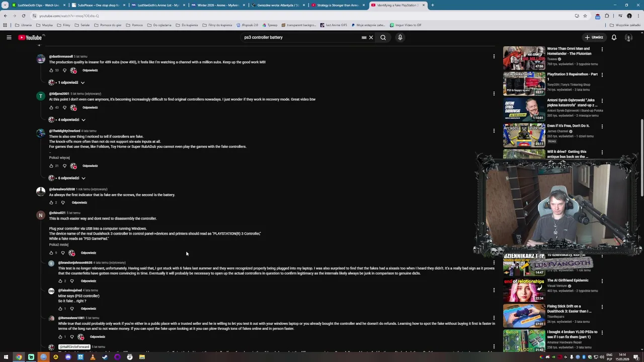The image size is (644, 362).
Task: Reply to the @dustinnrussell comment via Odpowiedz
Action: pyautogui.click(x=90, y=70)
